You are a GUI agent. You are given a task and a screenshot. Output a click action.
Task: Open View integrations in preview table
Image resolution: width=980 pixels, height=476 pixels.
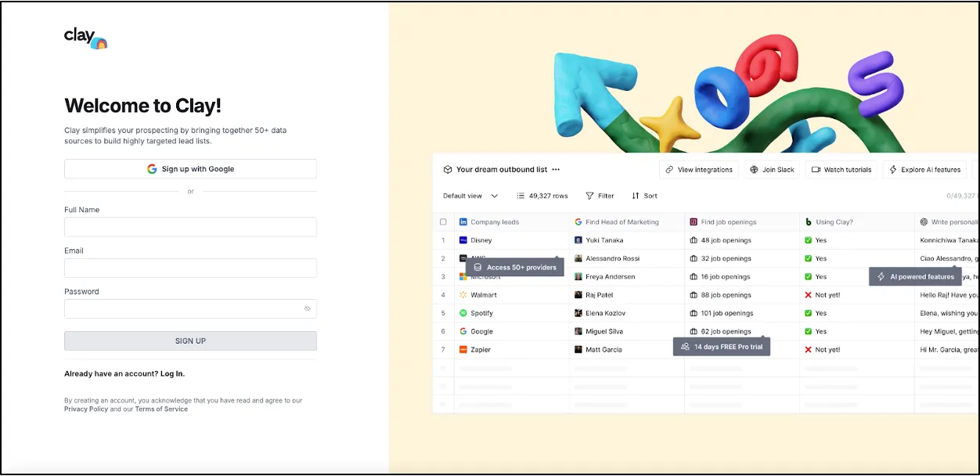pos(699,169)
